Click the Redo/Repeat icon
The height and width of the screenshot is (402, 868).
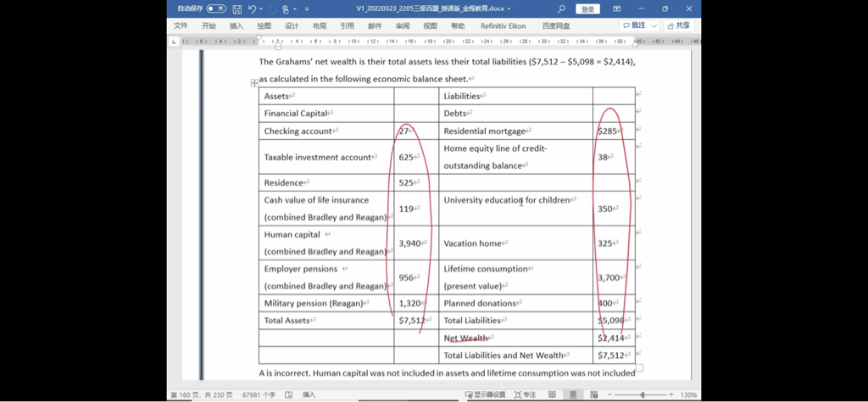[x=272, y=8]
